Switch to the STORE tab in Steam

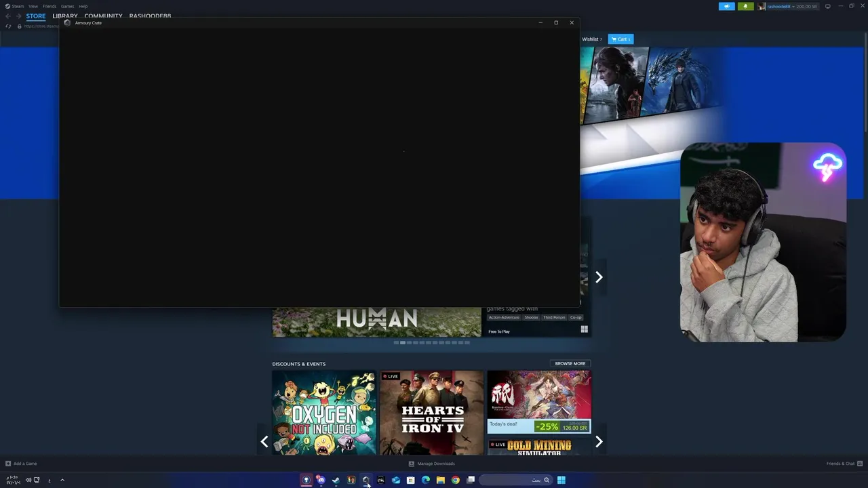coord(36,16)
